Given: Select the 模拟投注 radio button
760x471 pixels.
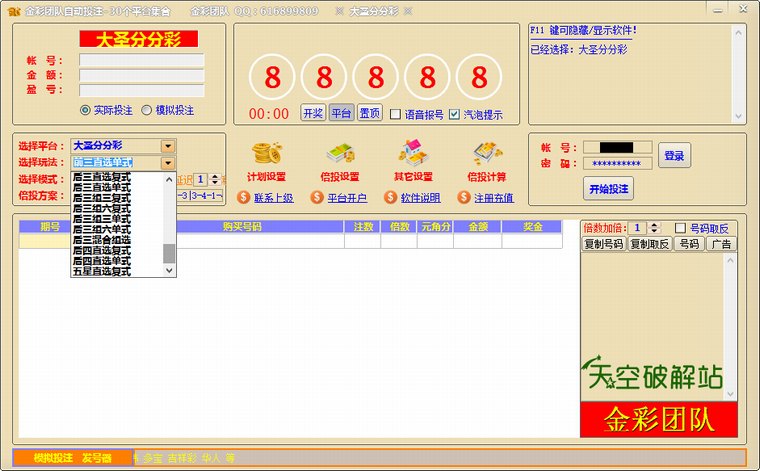Looking at the screenshot, I should coord(147,110).
